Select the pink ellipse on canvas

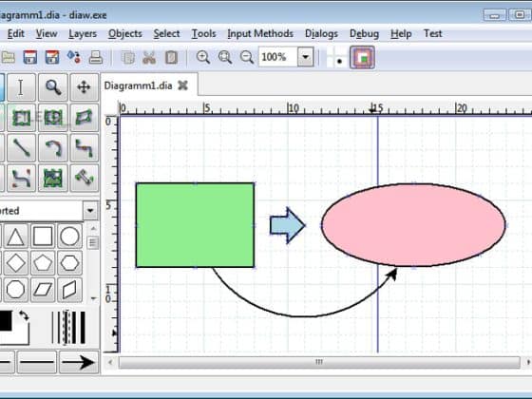click(x=413, y=225)
